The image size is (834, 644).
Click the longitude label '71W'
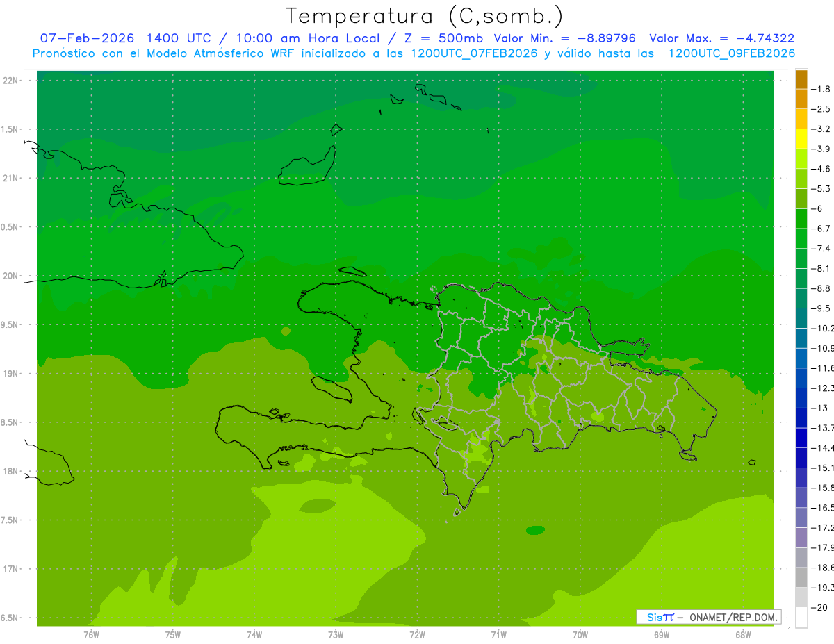498,634
